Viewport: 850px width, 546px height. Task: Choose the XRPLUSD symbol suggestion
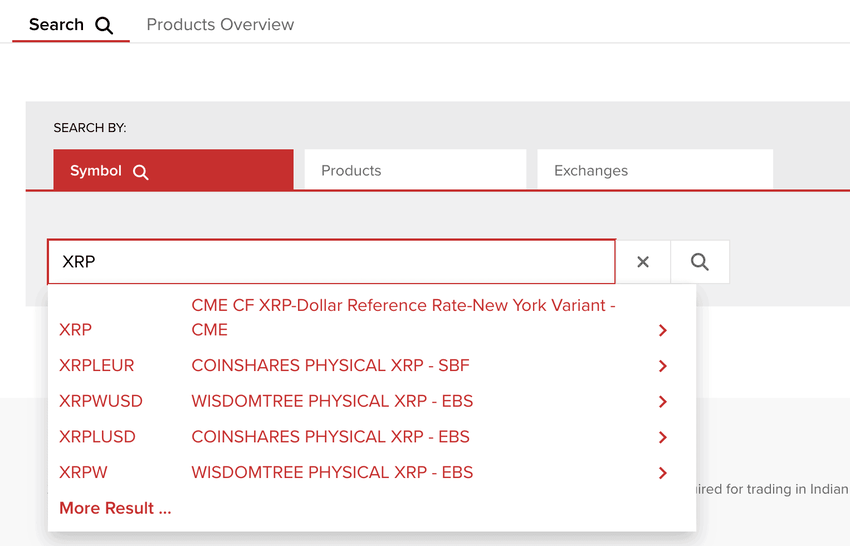coord(97,437)
